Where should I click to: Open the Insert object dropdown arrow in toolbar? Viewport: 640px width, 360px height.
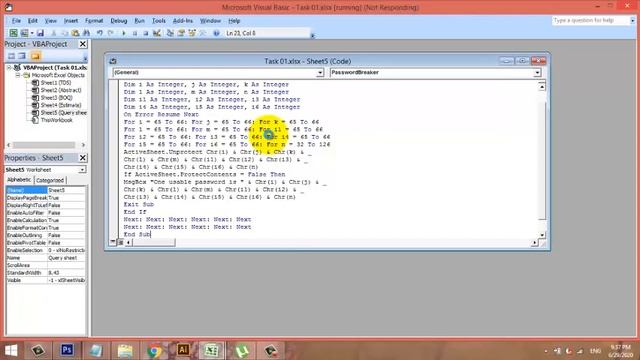[x=31, y=33]
